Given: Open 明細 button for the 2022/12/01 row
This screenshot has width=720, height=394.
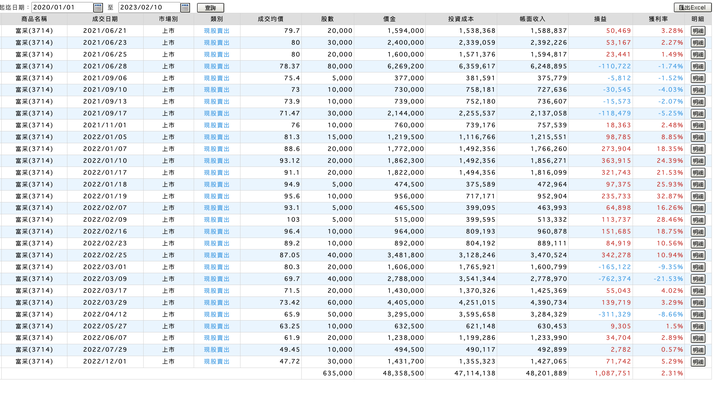Looking at the screenshot, I should point(698,362).
